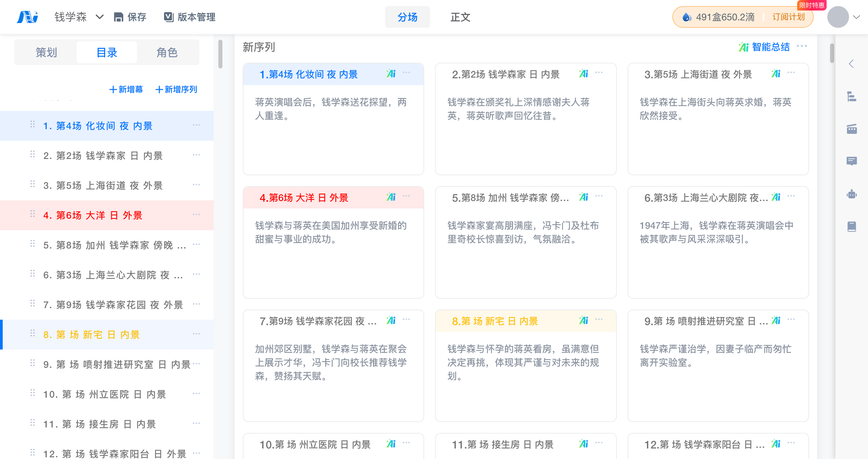Select the 角色 tab
Screen dimensions: 868x459
click(167, 53)
